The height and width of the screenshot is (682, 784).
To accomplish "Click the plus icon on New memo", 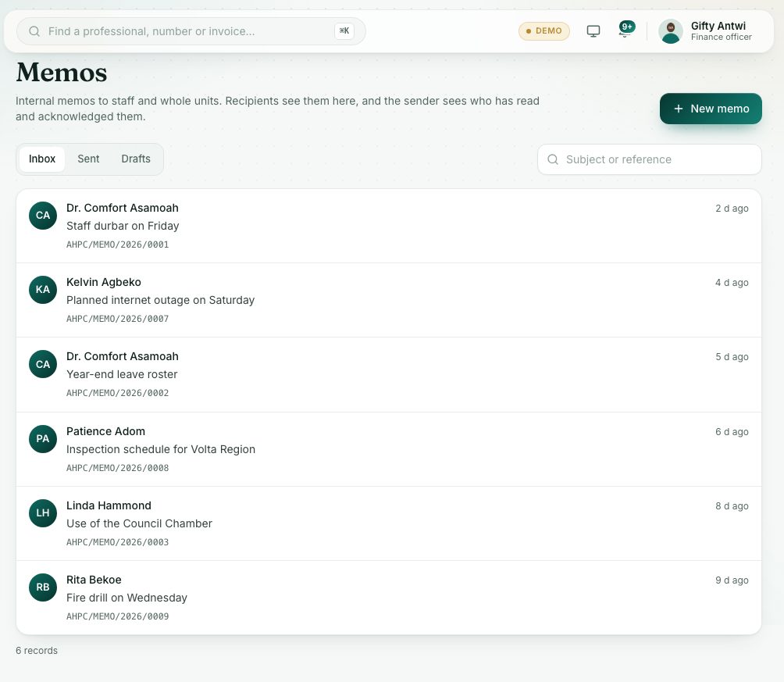I will coord(679,109).
